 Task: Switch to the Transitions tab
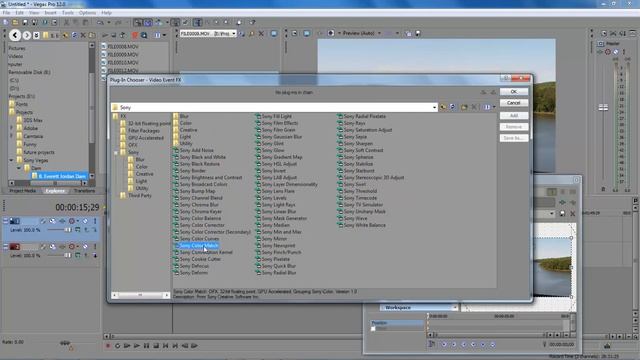coord(84,191)
